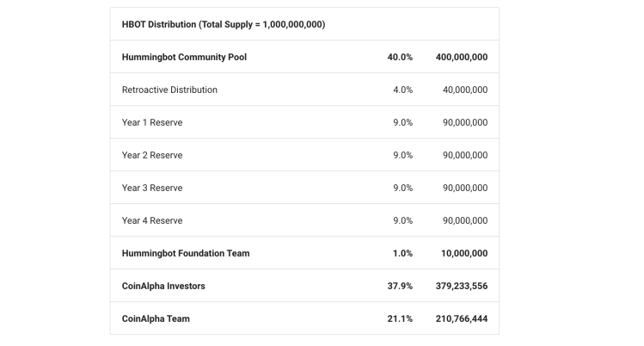This screenshot has height=346, width=644.
Task: Select the Year 1 Reserve label
Action: (152, 122)
